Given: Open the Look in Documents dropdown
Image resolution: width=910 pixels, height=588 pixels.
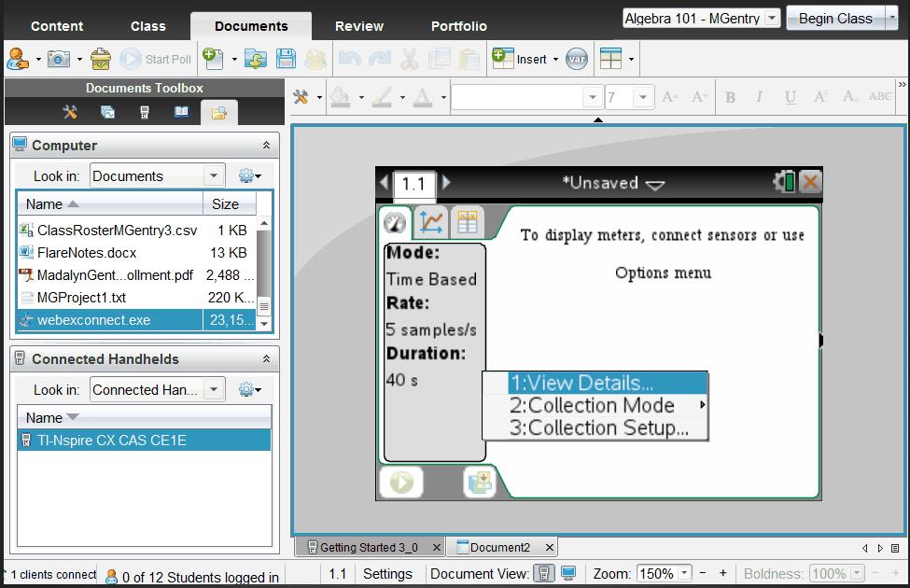Looking at the screenshot, I should (x=214, y=175).
